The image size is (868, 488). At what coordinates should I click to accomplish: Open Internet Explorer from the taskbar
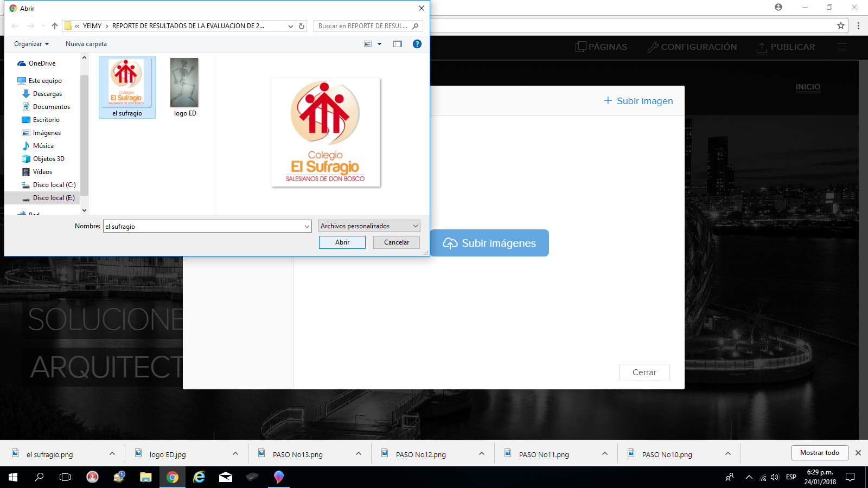[x=199, y=477]
